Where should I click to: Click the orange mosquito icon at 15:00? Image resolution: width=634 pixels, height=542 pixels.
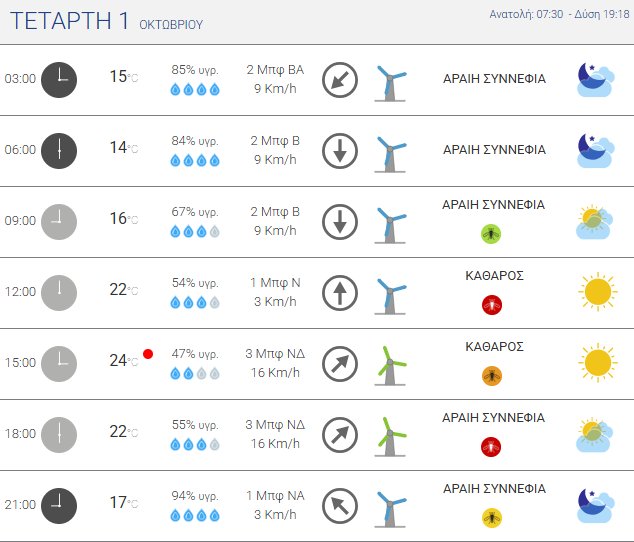491,376
